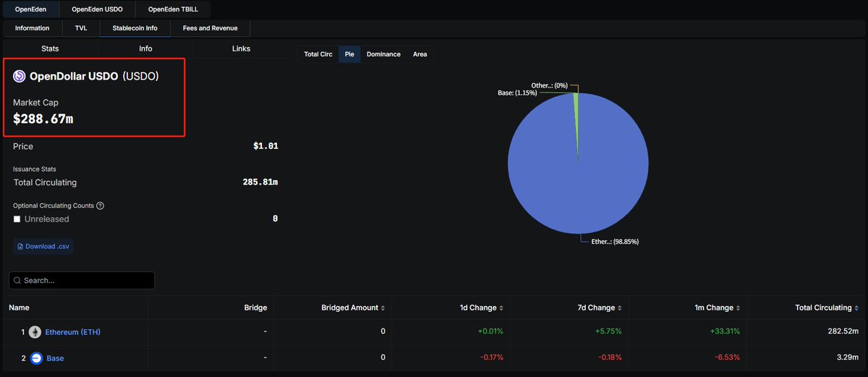
Task: Show the Pie chart view
Action: coord(349,54)
